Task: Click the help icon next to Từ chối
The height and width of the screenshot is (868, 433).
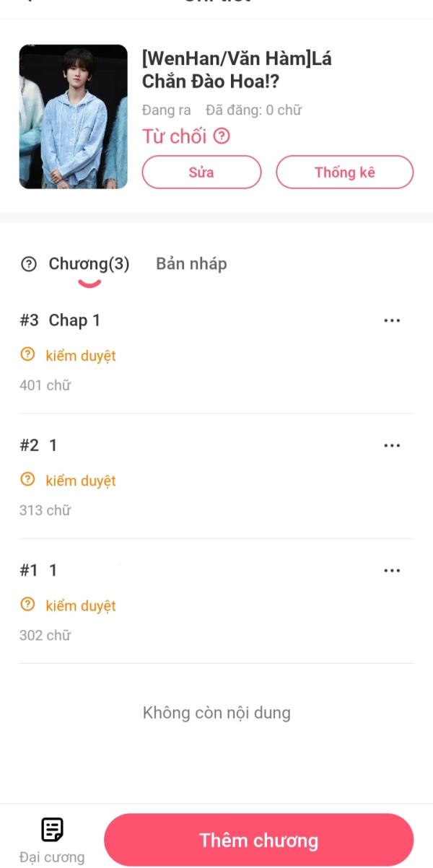Action: point(222,136)
